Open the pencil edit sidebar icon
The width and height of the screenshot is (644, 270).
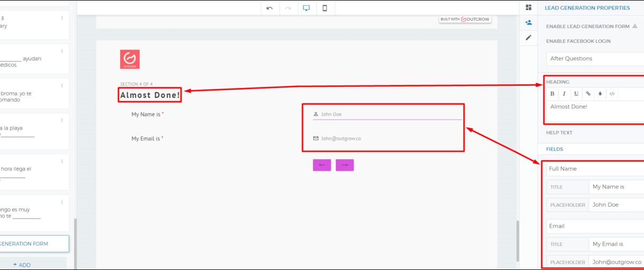coord(529,37)
